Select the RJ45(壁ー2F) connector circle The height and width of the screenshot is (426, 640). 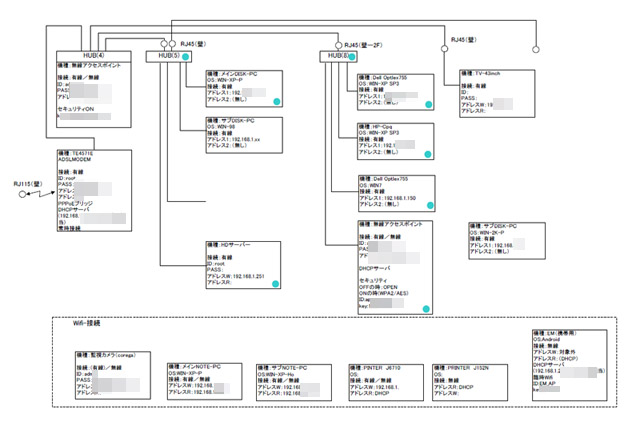338,45
